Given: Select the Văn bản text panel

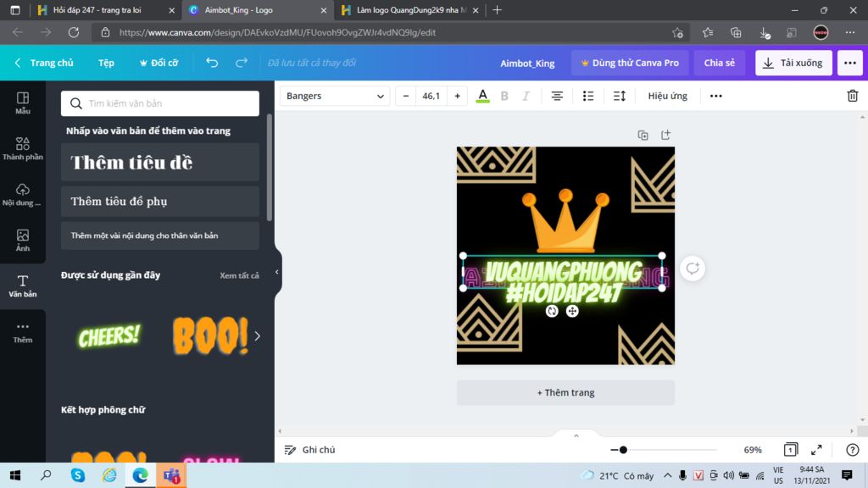Looking at the screenshot, I should pos(23,286).
